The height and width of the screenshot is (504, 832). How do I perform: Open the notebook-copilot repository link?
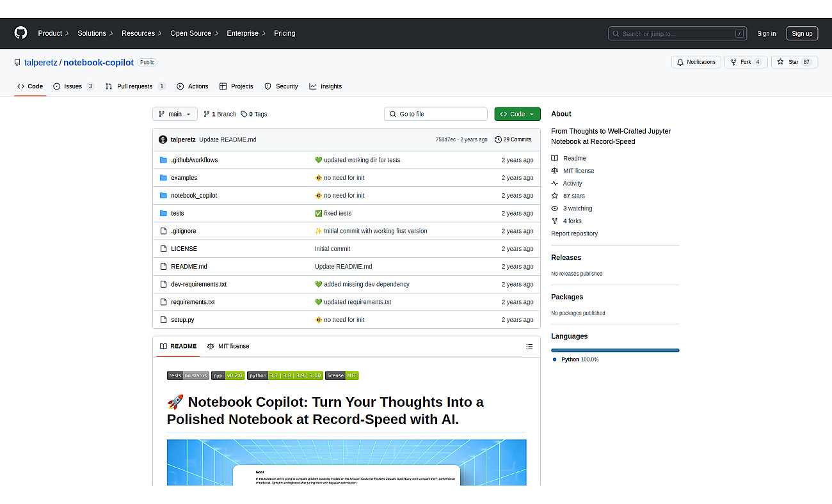point(99,62)
